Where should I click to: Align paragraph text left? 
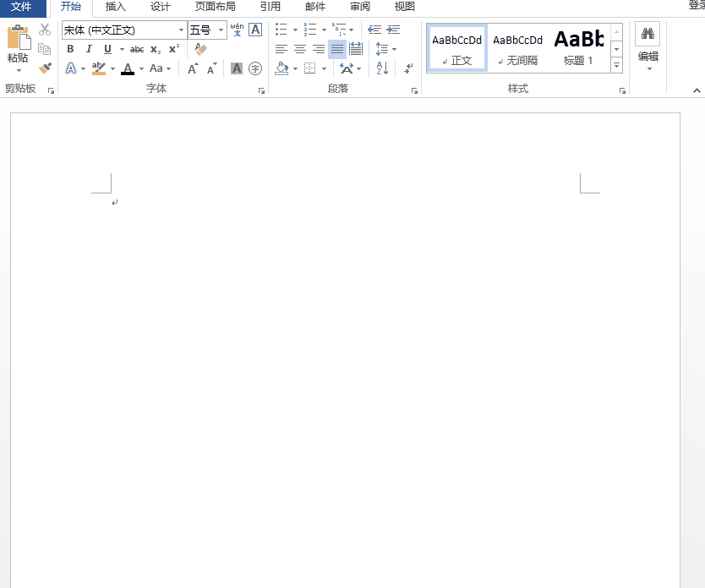coord(281,49)
